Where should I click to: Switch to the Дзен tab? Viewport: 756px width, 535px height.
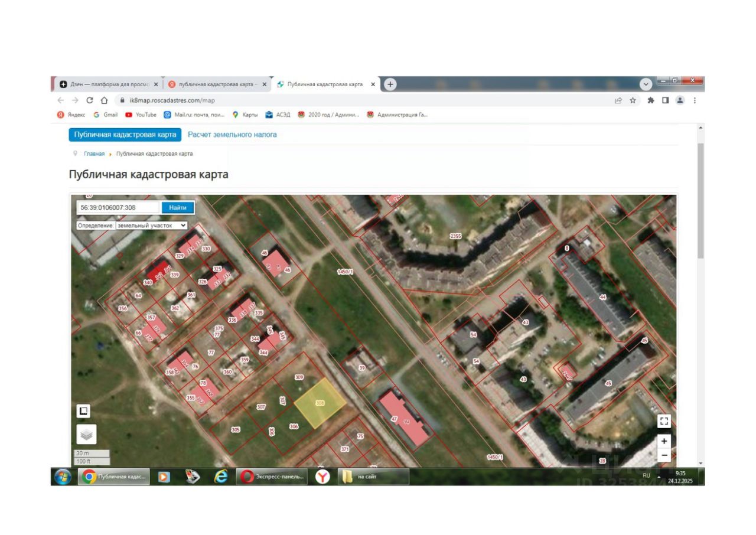[108, 84]
